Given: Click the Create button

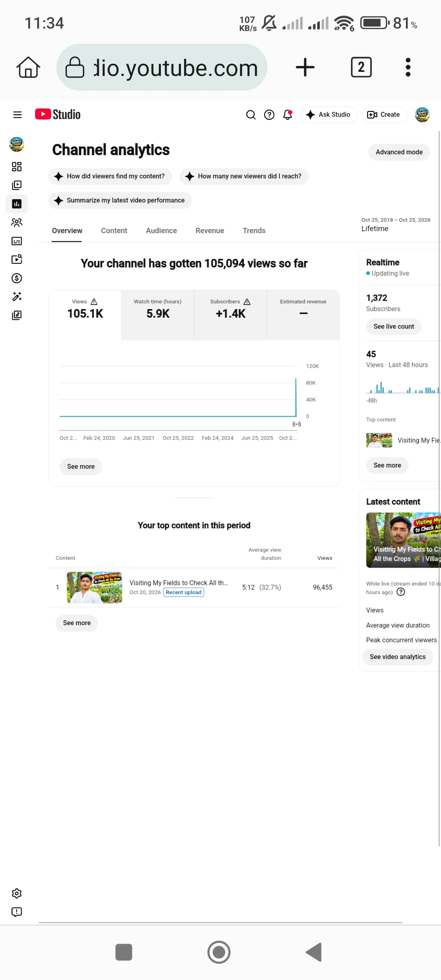Looking at the screenshot, I should (384, 115).
